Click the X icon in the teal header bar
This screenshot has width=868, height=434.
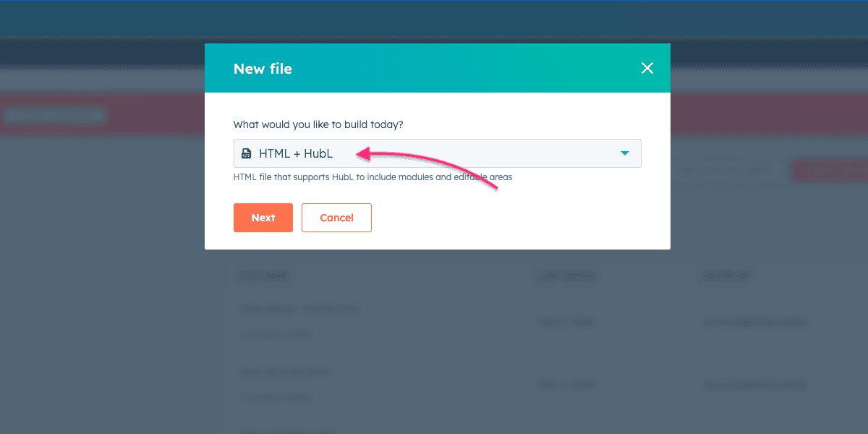[647, 68]
